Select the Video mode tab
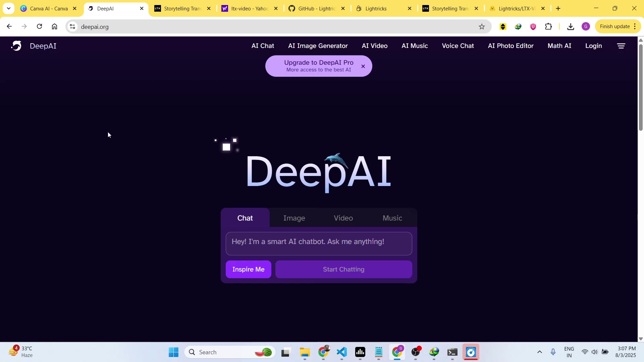Viewport: 644px width, 362px height. (x=343, y=218)
